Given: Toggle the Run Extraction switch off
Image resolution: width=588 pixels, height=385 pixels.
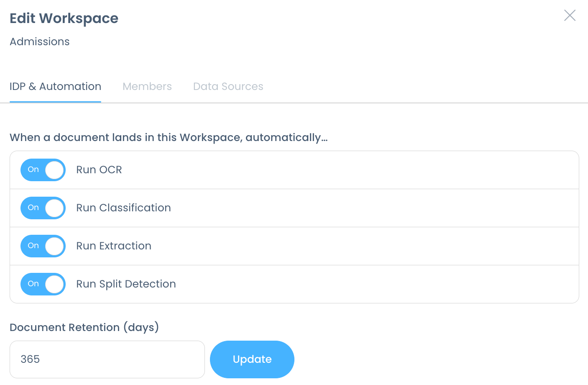Looking at the screenshot, I should [43, 246].
